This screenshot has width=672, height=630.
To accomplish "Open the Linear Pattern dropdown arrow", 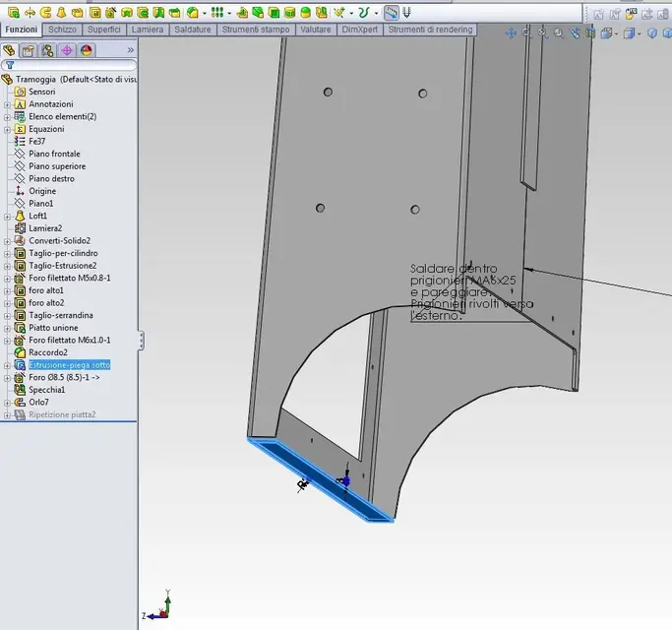I will coord(229,14).
